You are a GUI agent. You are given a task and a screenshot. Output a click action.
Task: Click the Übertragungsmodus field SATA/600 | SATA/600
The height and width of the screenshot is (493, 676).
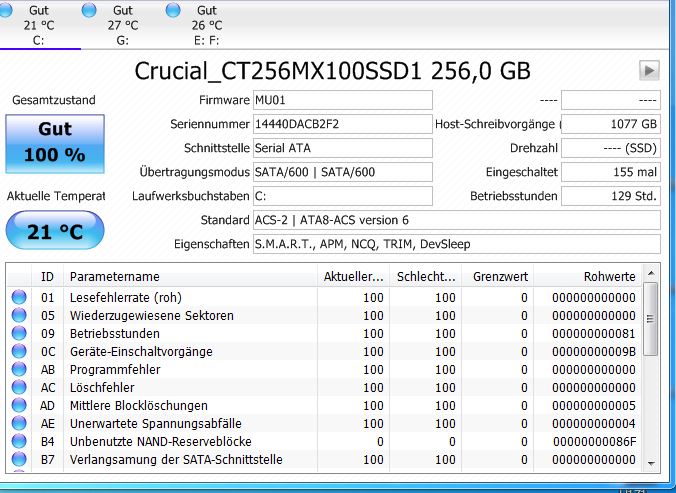(342, 172)
